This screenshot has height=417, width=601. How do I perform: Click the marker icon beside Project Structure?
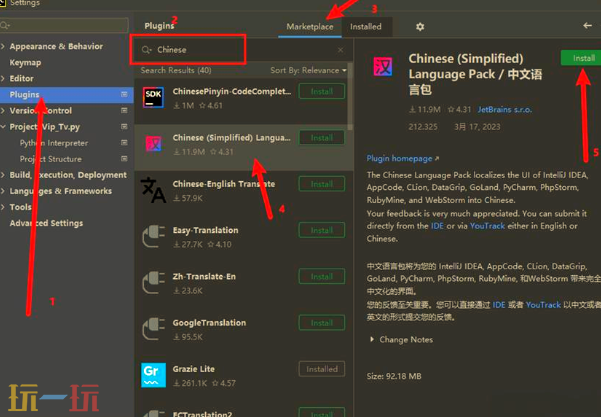[x=124, y=159]
